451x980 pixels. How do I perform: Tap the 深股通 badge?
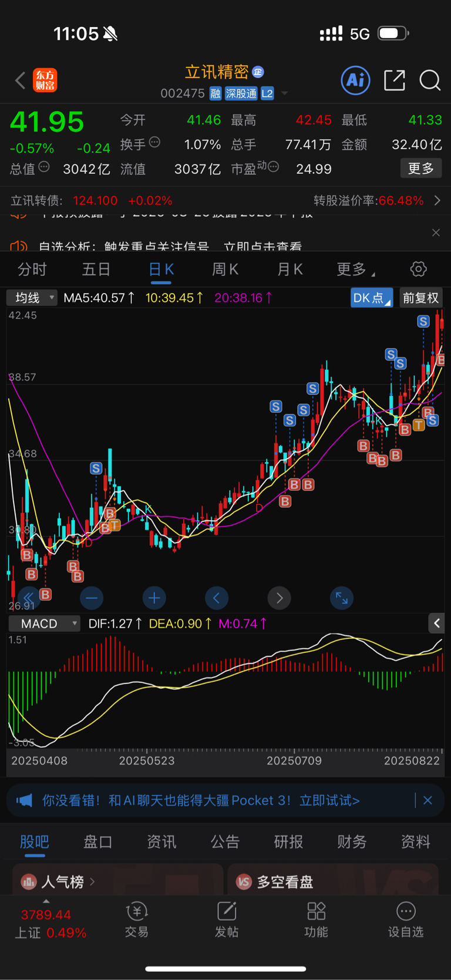pyautogui.click(x=241, y=93)
